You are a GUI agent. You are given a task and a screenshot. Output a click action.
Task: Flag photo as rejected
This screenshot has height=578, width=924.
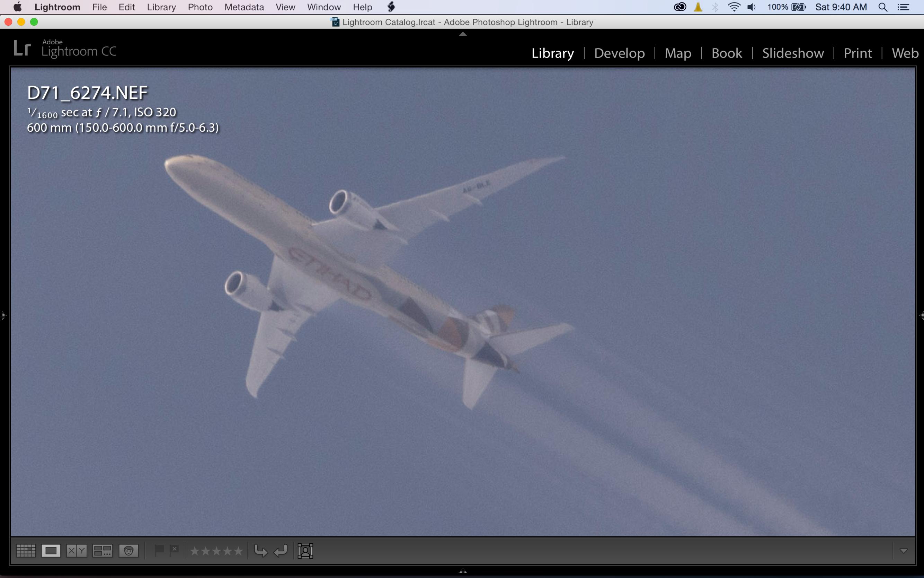[x=174, y=551]
